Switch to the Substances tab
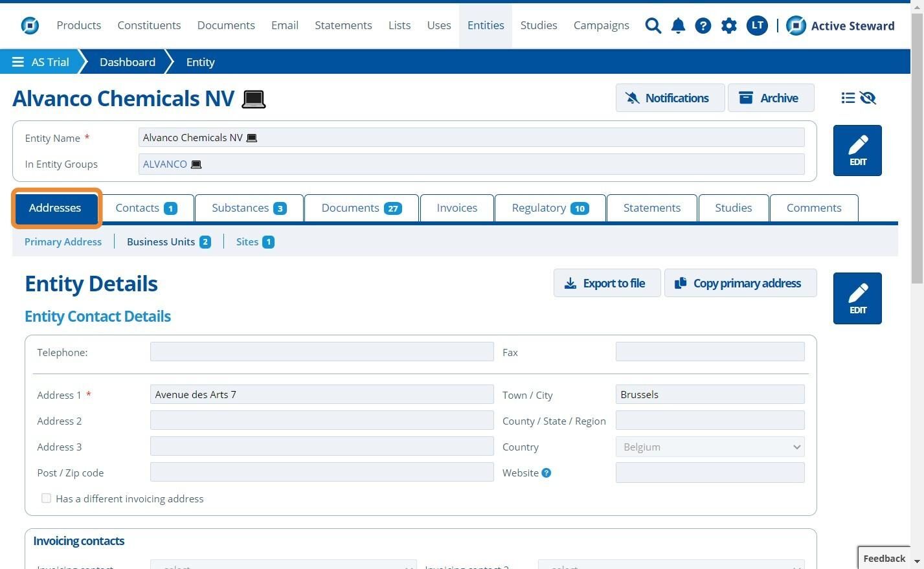The height and width of the screenshot is (569, 924). [x=249, y=208]
